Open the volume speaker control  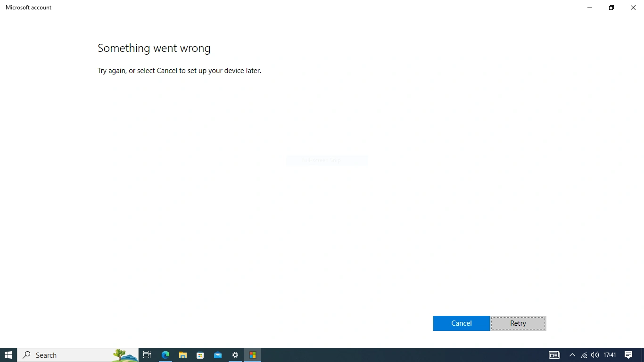[x=595, y=355]
